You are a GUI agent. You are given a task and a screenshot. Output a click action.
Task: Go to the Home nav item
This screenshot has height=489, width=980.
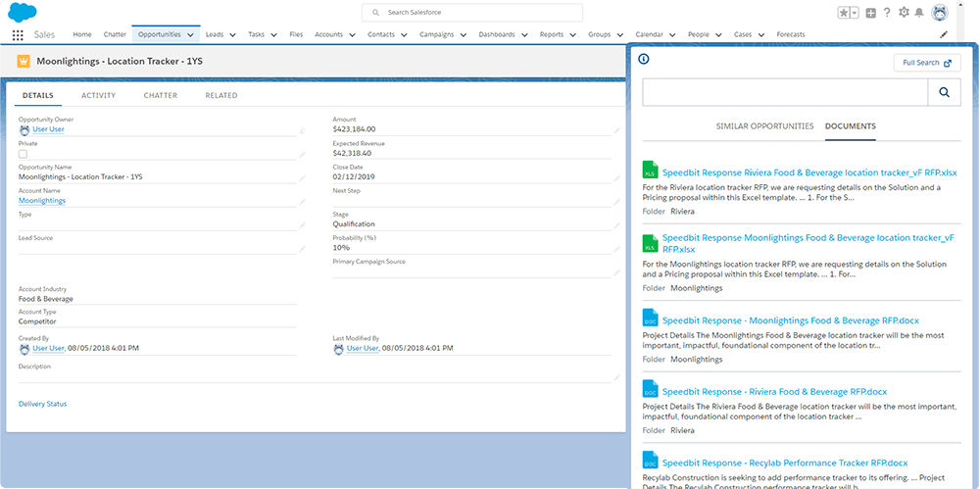(x=82, y=34)
